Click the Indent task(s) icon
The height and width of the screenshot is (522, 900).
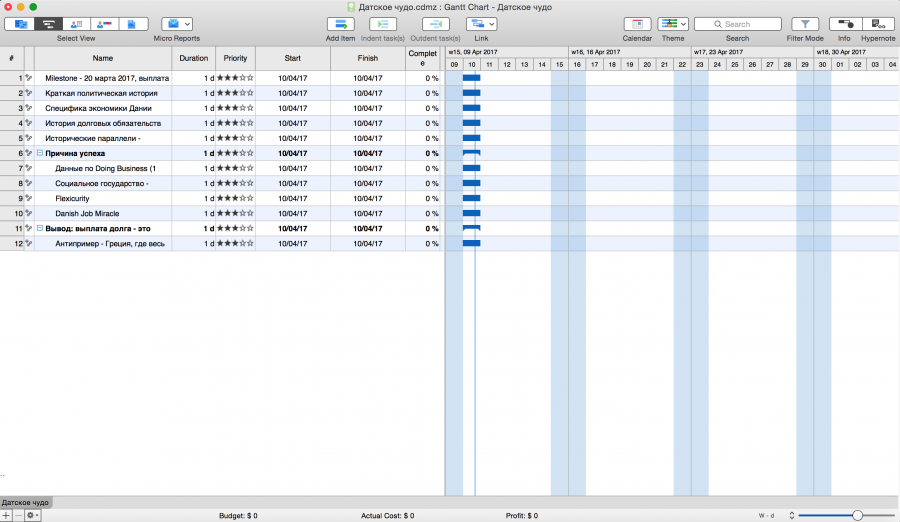383,24
